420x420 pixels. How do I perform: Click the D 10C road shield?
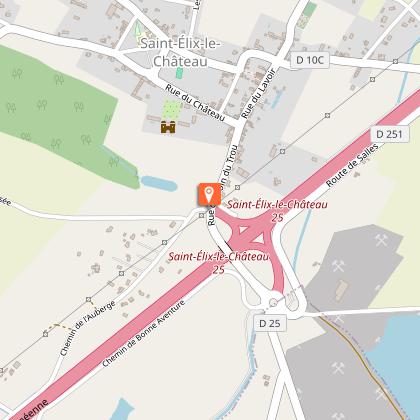pyautogui.click(x=310, y=60)
